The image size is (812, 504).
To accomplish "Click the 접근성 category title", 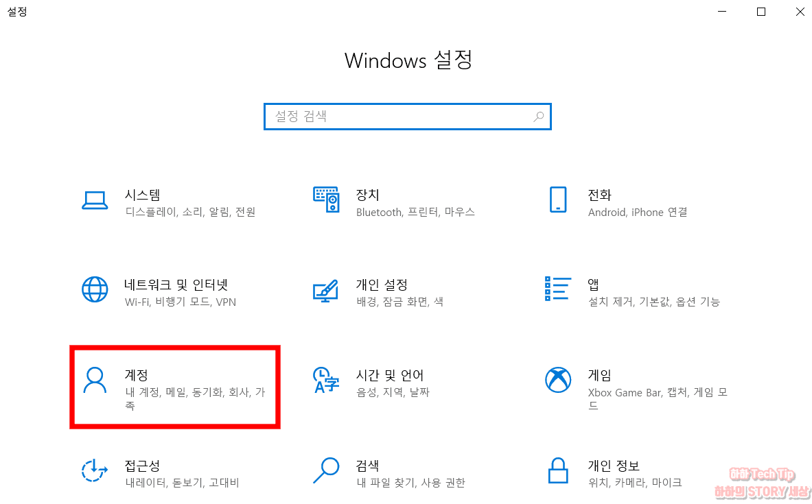I will coord(142,466).
